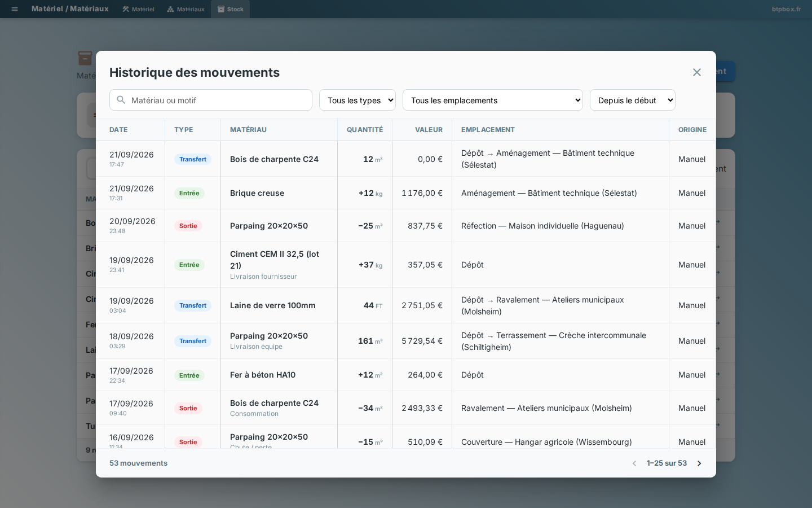
Task: Open the Depuis le début period dropdown
Action: (x=633, y=100)
